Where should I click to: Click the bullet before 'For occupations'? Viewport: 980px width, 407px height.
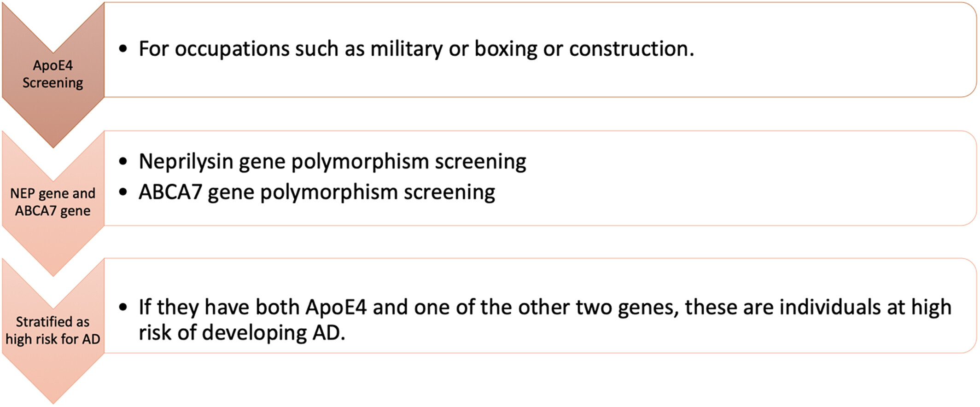click(x=122, y=49)
